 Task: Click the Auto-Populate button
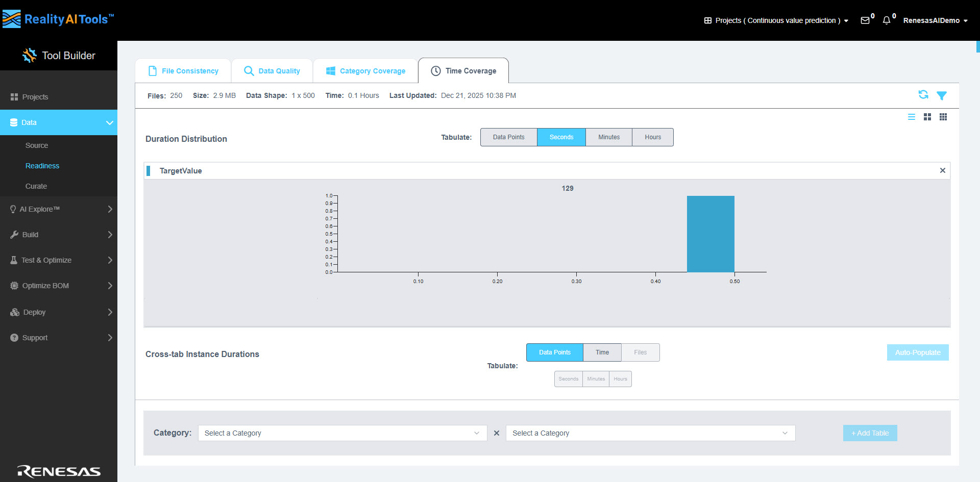point(917,352)
